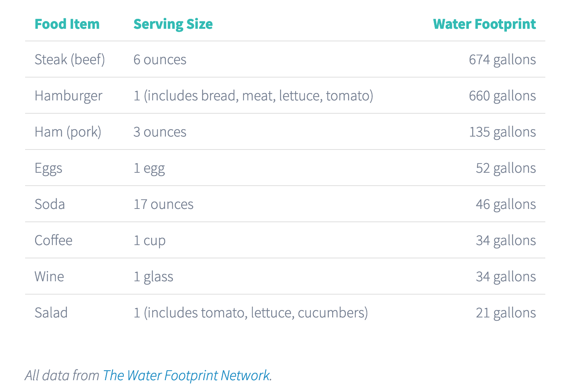Click the 1 glass serving size
The width and height of the screenshot is (566, 392).
(153, 276)
